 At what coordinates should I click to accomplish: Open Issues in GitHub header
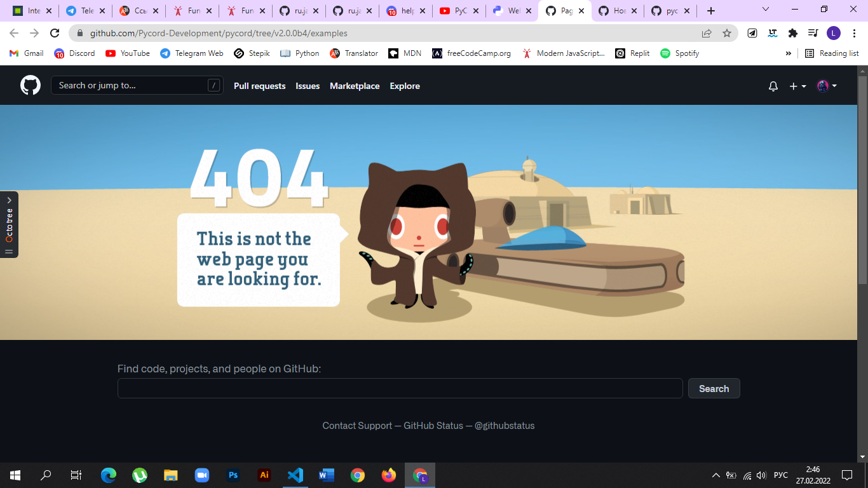point(308,86)
